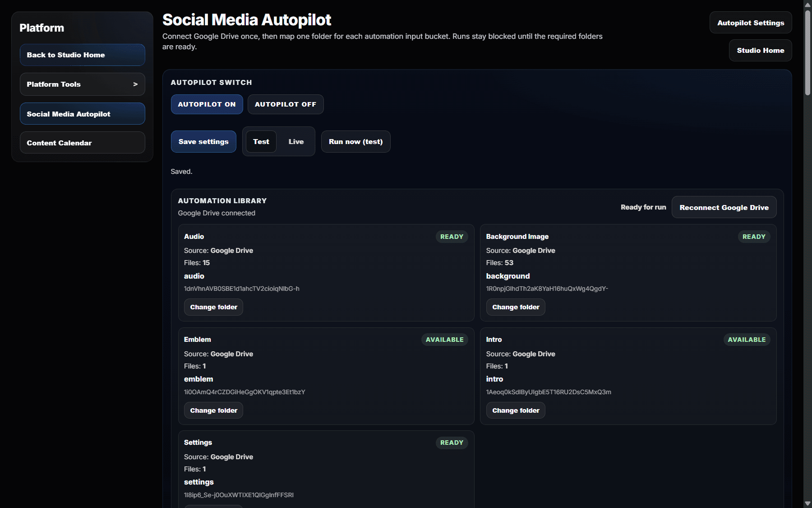The width and height of the screenshot is (812, 508).
Task: Change the Intro folder mapping
Action: pyautogui.click(x=515, y=410)
